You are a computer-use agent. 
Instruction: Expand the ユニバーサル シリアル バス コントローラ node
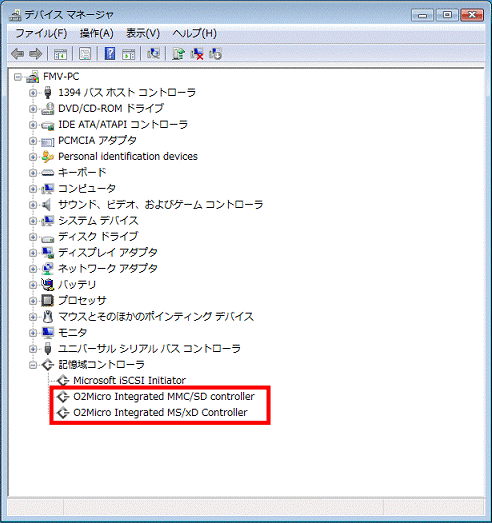33,349
